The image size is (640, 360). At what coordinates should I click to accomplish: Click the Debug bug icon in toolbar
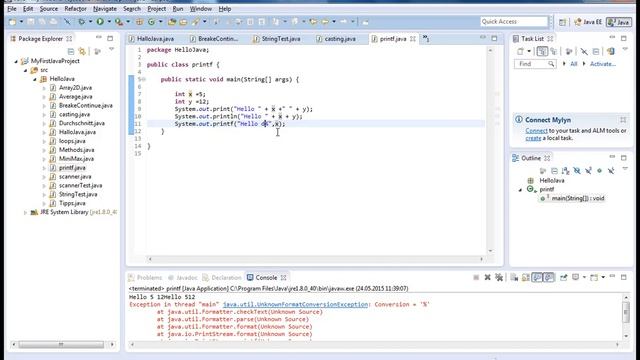pos(82,22)
